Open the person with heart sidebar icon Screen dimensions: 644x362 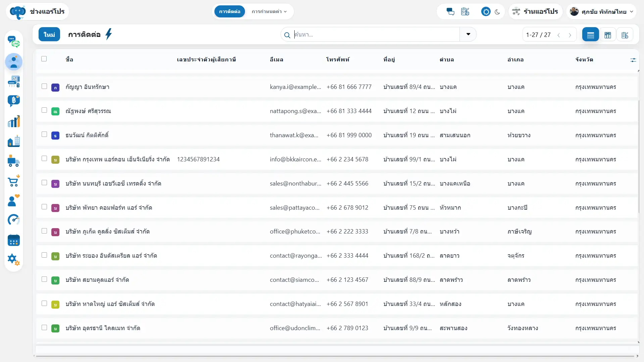[14, 201]
